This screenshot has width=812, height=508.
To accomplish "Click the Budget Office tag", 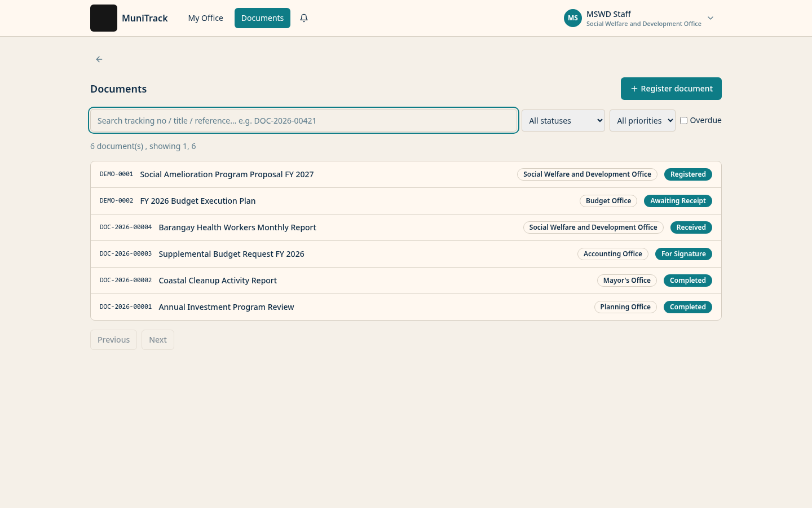I will pyautogui.click(x=608, y=201).
